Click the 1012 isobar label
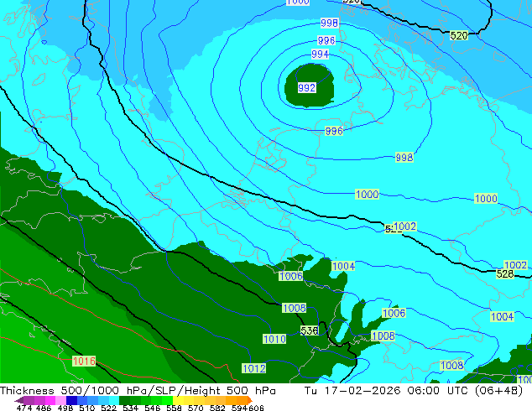 253,368
